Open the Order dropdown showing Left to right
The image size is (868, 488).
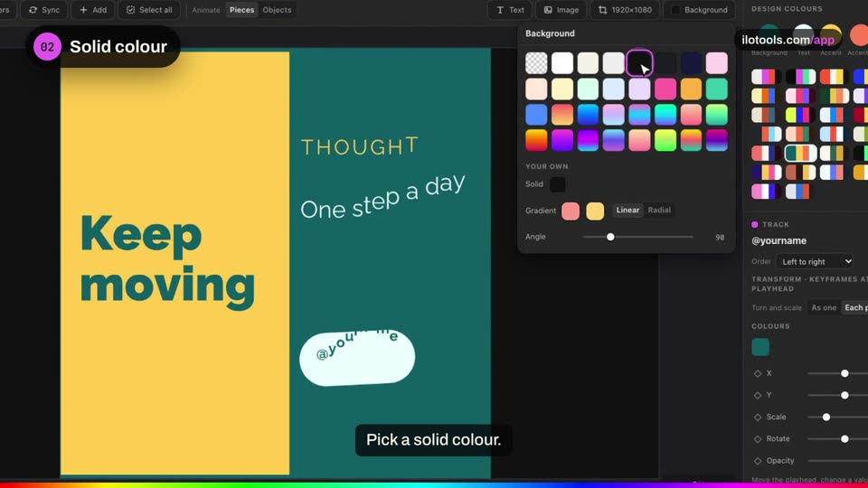click(815, 262)
